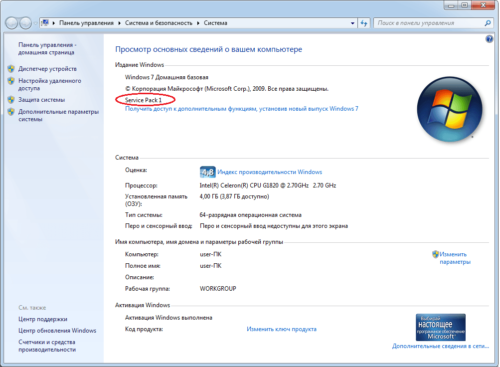The width and height of the screenshot is (500, 367).
Task: Open Центр поддержки link
Action: point(43,319)
